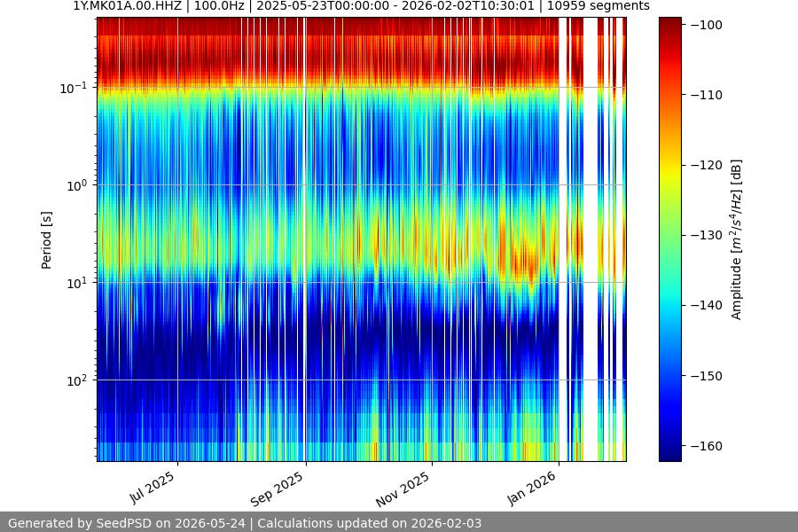The width and height of the screenshot is (798, 532).
Task: Click the plot title text starting 1Y.MK01A.00.HHZ
Action: point(362,6)
